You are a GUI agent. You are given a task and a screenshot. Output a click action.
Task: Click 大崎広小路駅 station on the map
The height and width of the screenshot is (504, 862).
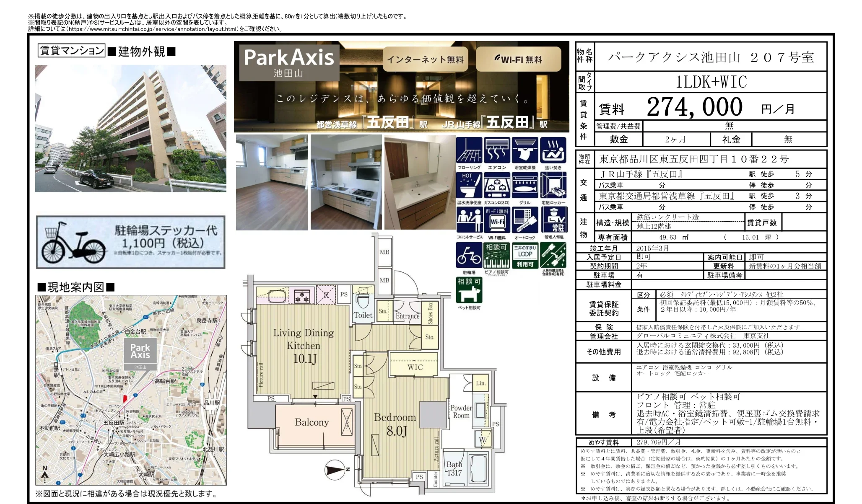point(119,455)
